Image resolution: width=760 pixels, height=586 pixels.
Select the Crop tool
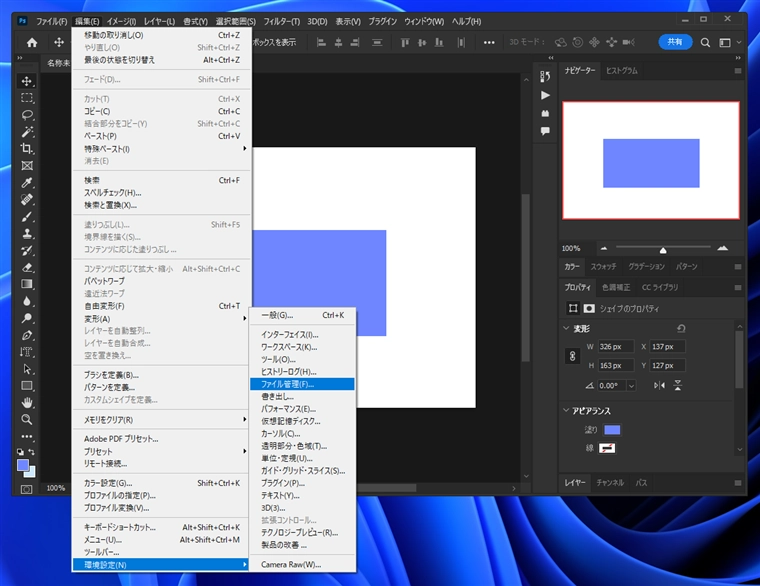(27, 149)
